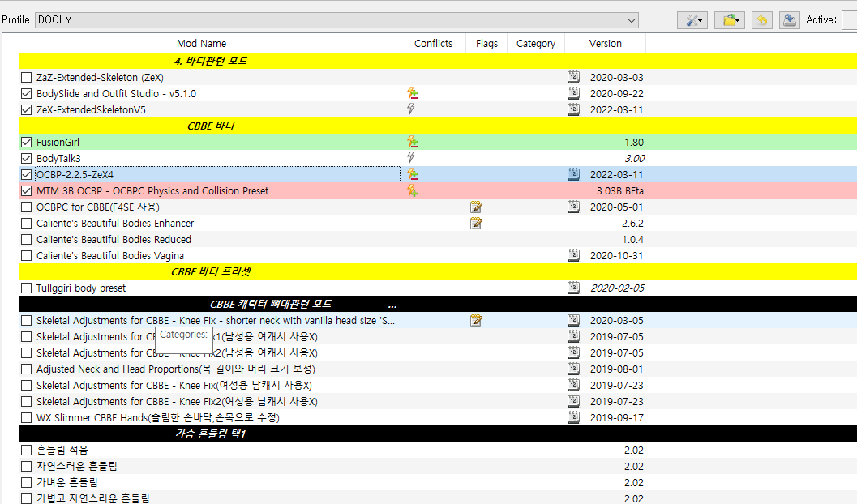The width and height of the screenshot is (857, 504).
Task: Enable Caliente's Beautiful Bodies Reduced checkbox
Action: click(x=26, y=239)
